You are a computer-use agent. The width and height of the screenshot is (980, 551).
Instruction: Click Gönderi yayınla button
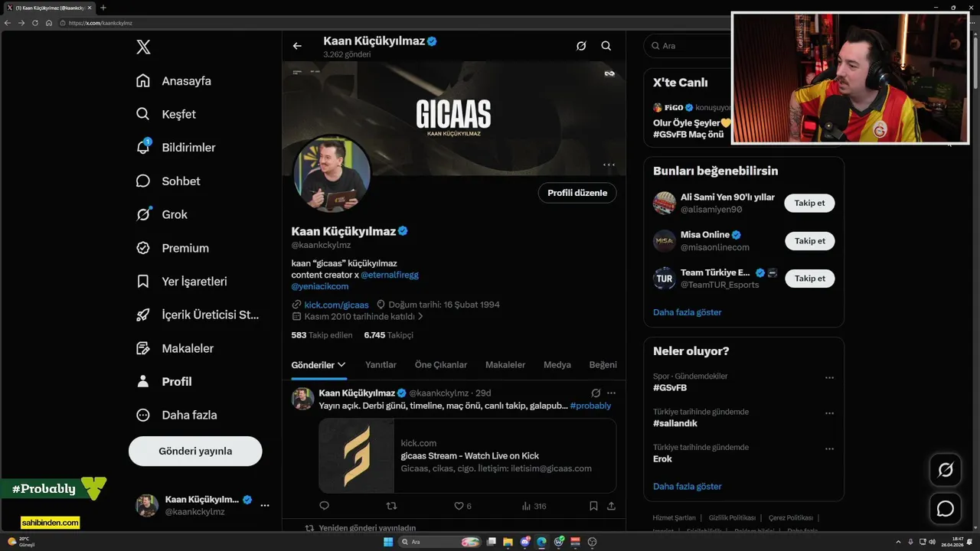tap(195, 452)
